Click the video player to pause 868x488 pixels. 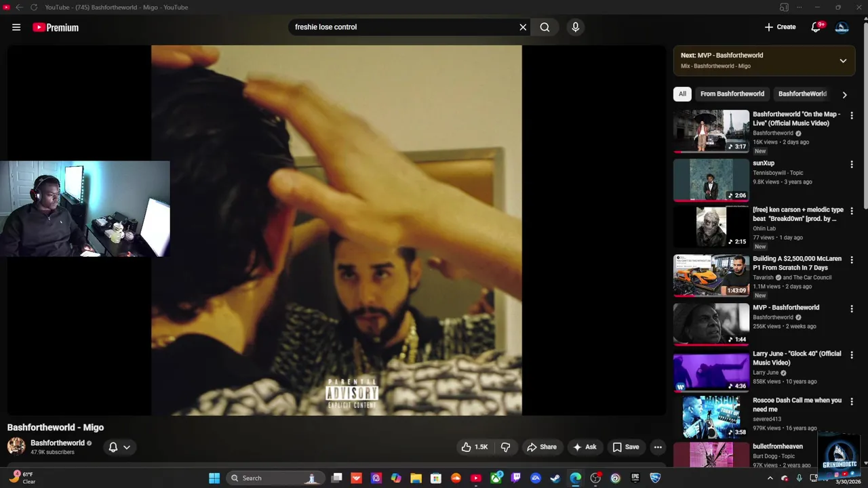[x=336, y=230]
